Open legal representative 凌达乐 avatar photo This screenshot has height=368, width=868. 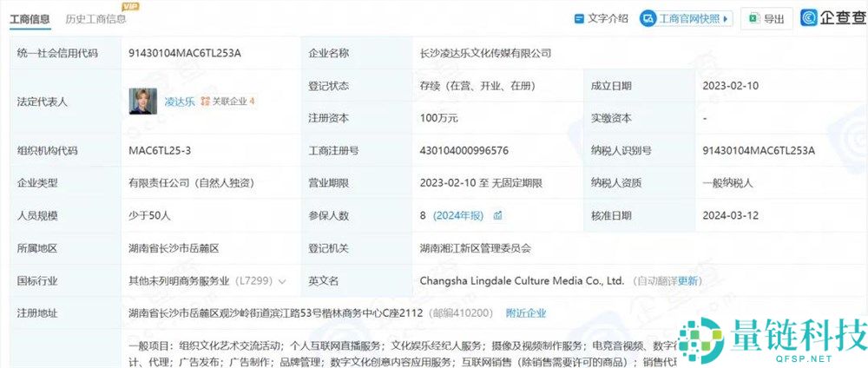pos(143,102)
